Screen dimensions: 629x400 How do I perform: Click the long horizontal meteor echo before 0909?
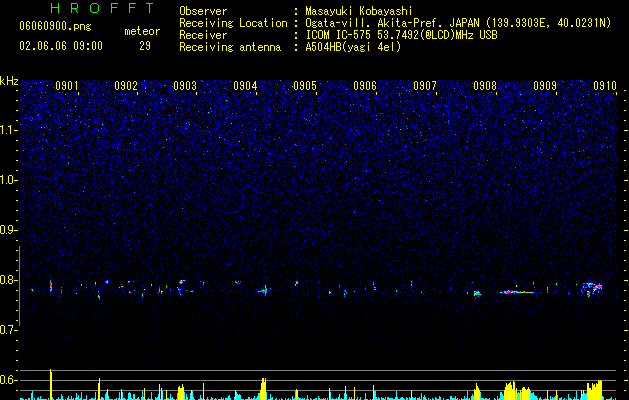click(517, 292)
